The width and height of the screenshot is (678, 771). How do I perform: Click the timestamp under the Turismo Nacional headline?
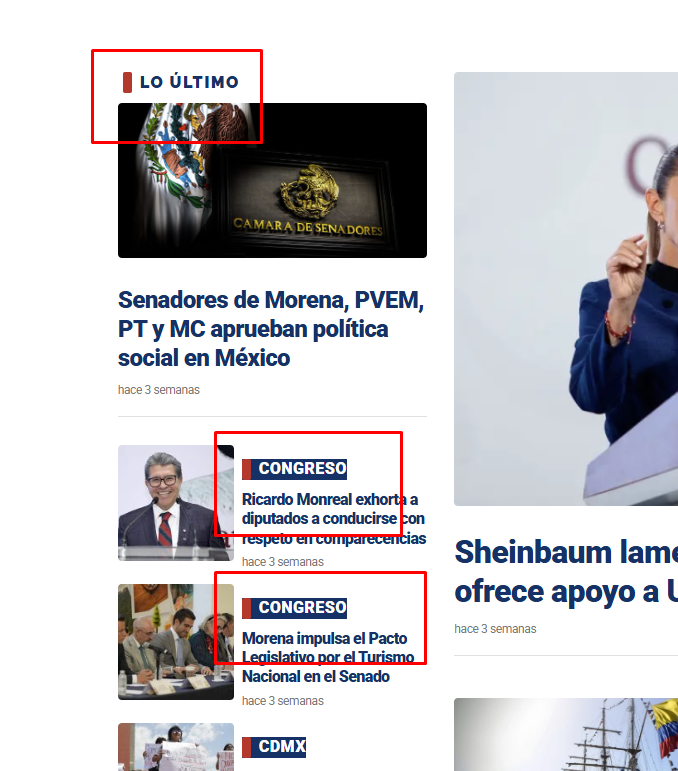pyautogui.click(x=283, y=701)
